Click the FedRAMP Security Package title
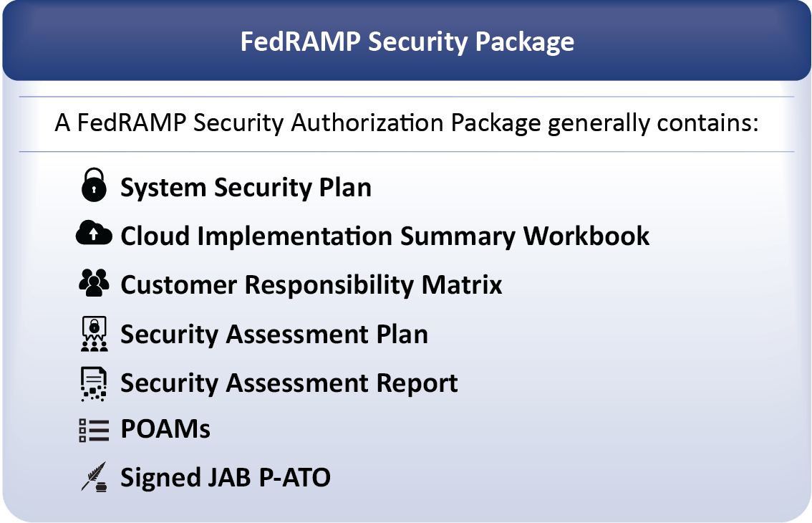 coord(407,42)
